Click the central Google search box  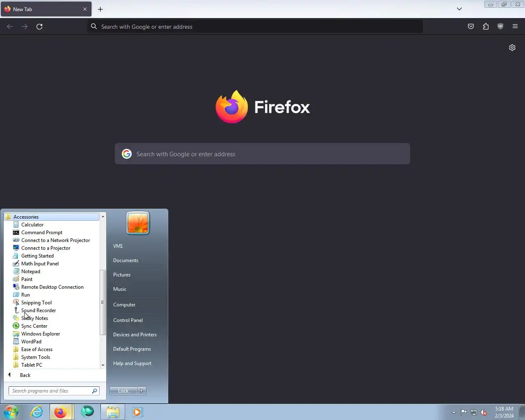coord(262,154)
